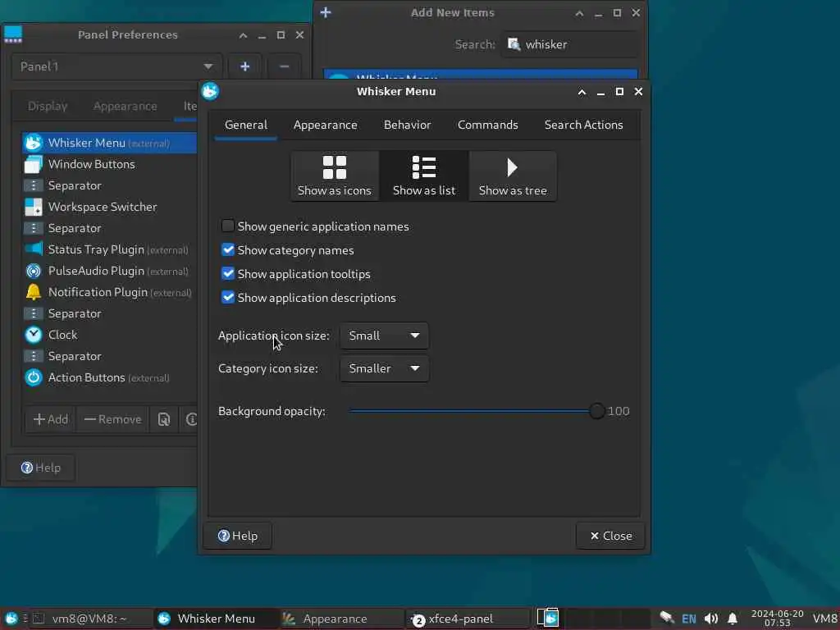Add a new panel with plus button
Viewport: 840px width, 630px height.
(244, 66)
